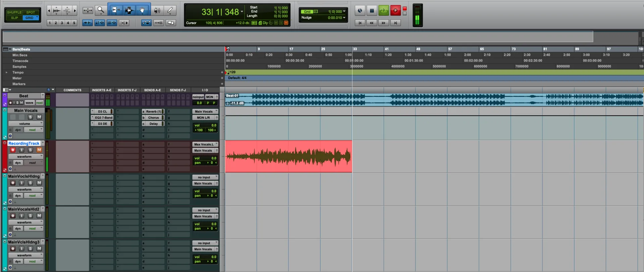644x272 pixels.
Task: Open the Chorus send on Main Vocals
Action: (x=153, y=118)
